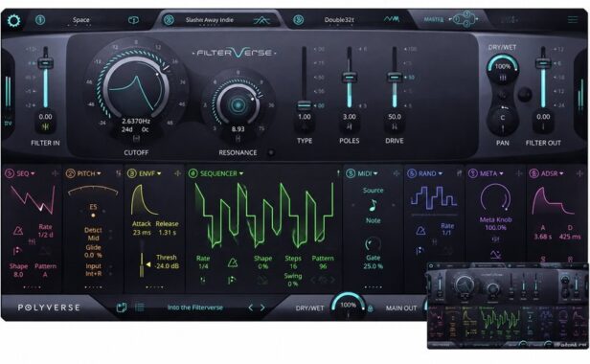Open the preset list icon in bottom bar
Image resolution: width=590 pixels, height=364 pixels.
click(140, 307)
